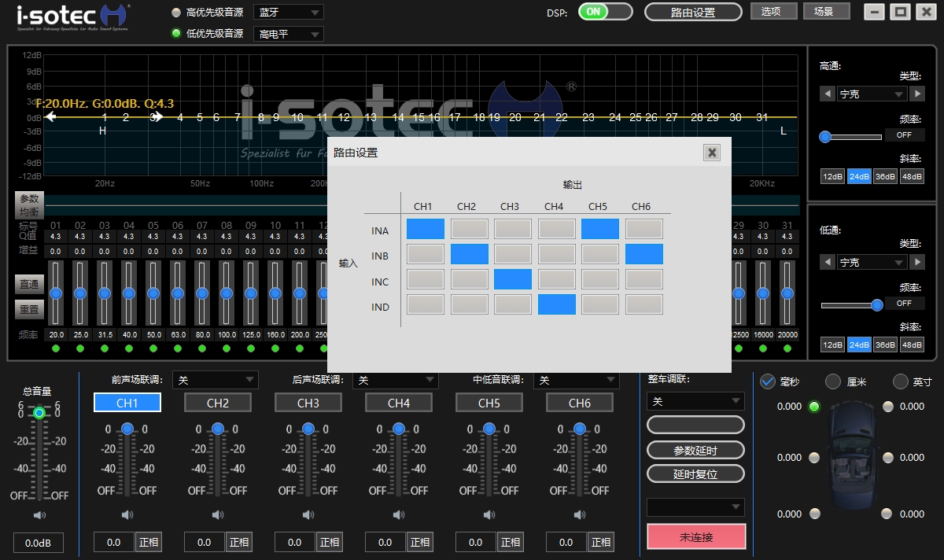Expand front soundstage link dropdown
The image size is (944, 560).
click(215, 380)
